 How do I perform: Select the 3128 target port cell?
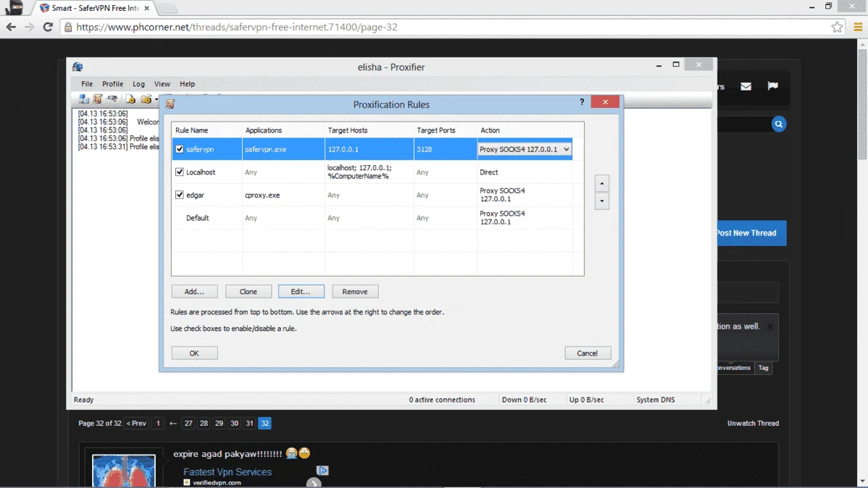coord(445,149)
